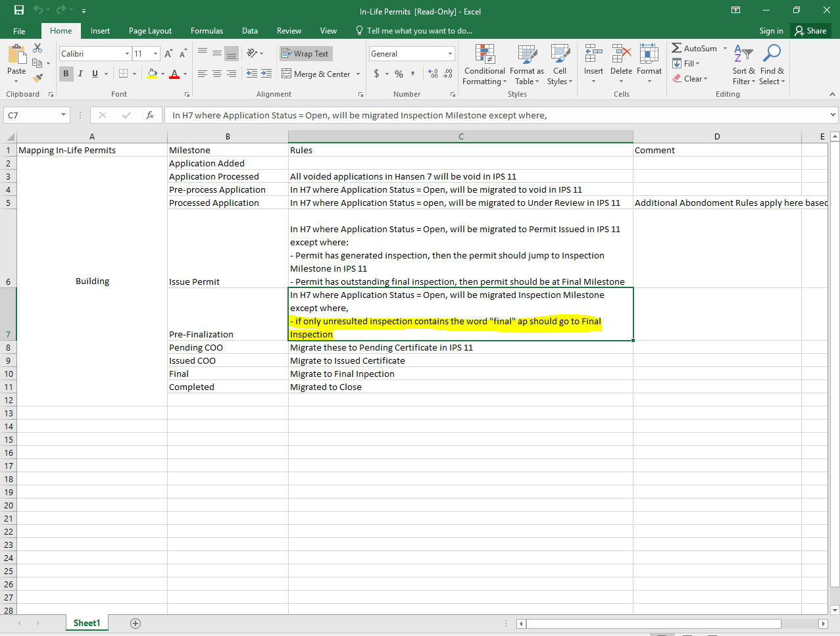Apply the yellow fill color
This screenshot has height=636, width=840.
[x=152, y=74]
